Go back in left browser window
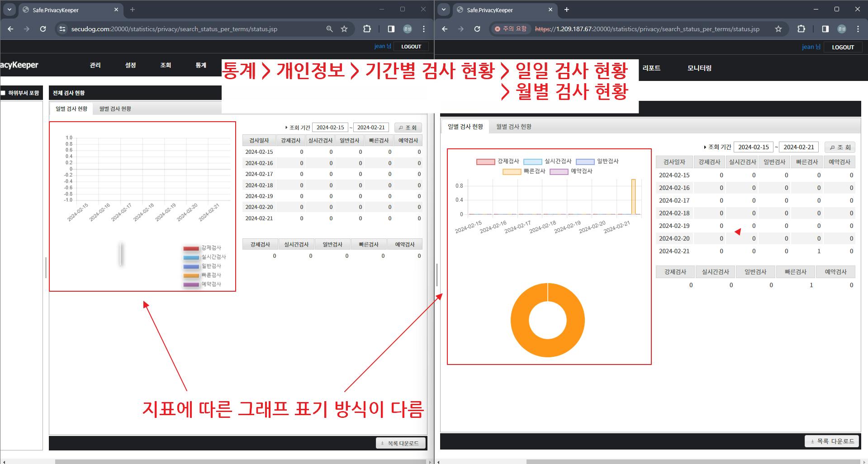Image resolution: width=868 pixels, height=464 pixels. tap(10, 29)
